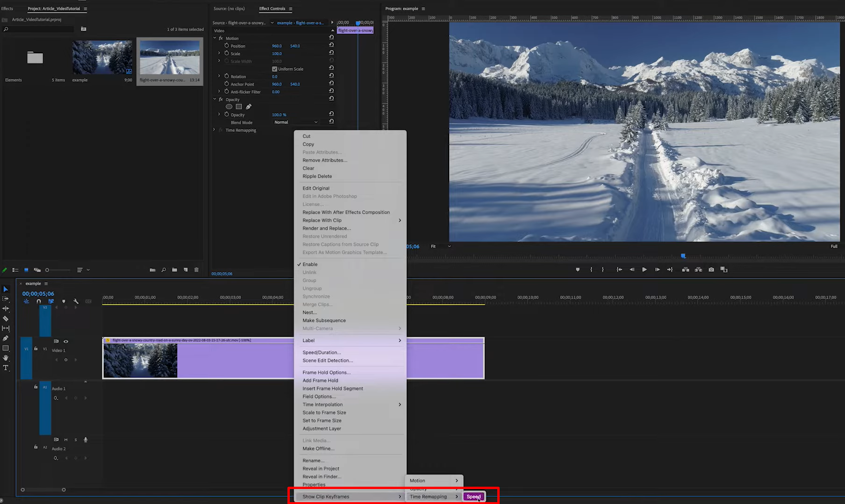Collapse the Motion section in Effect Controls
Screen dimensions: 845x504
[214, 38]
